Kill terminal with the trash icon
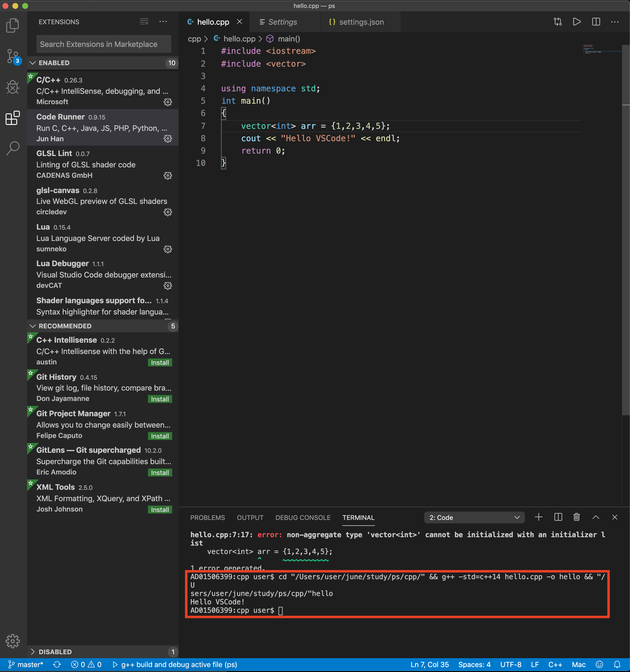 pyautogui.click(x=577, y=517)
